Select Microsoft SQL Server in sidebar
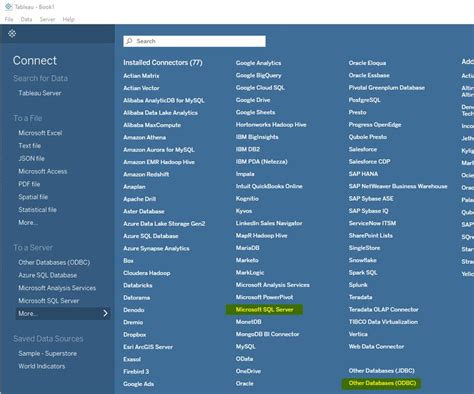 (49, 301)
